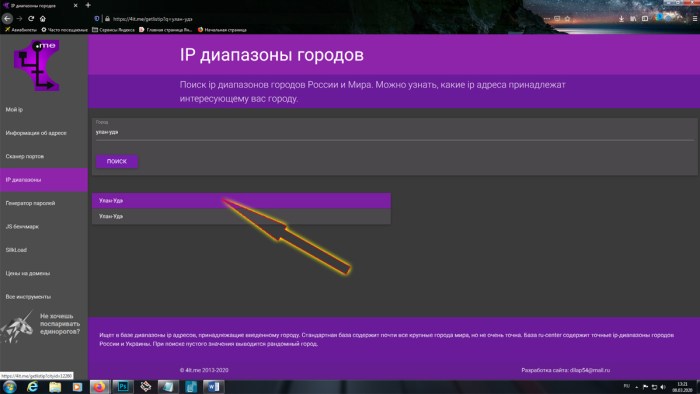The width and height of the screenshot is (700, 394).
Task: Open the Главная страница bookmark
Action: 165,30
